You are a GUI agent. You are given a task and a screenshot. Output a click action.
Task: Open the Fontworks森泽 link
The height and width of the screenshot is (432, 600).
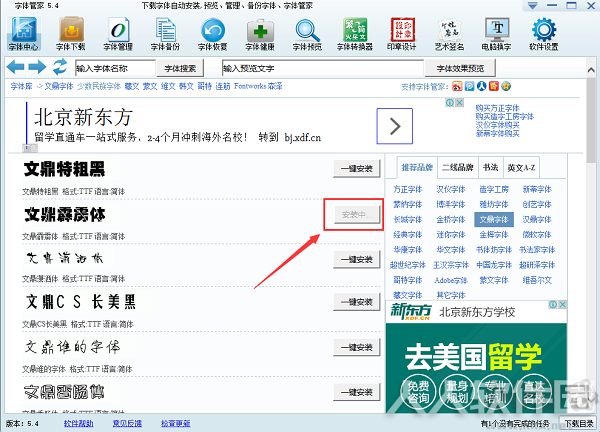(x=258, y=86)
